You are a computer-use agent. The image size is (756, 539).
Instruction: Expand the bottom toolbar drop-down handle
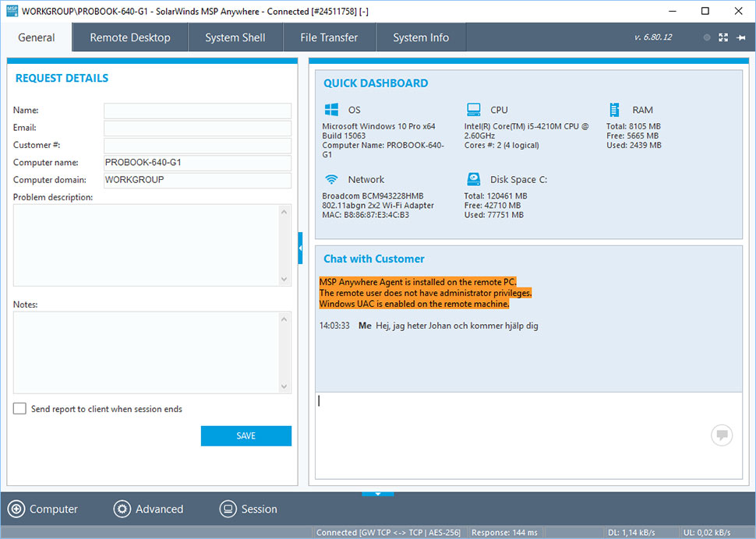378,494
